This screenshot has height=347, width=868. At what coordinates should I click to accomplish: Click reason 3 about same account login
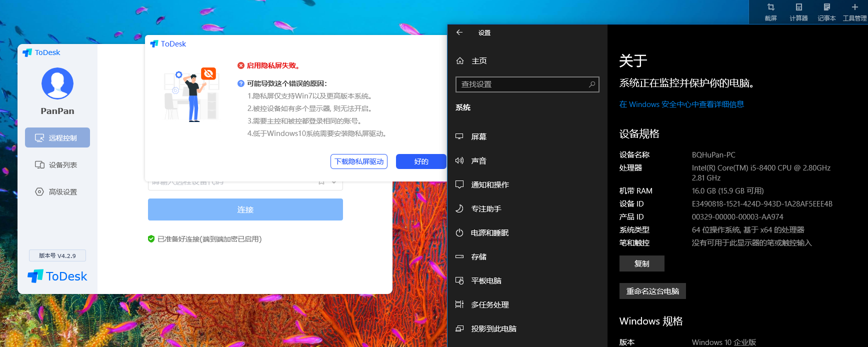[x=304, y=121]
